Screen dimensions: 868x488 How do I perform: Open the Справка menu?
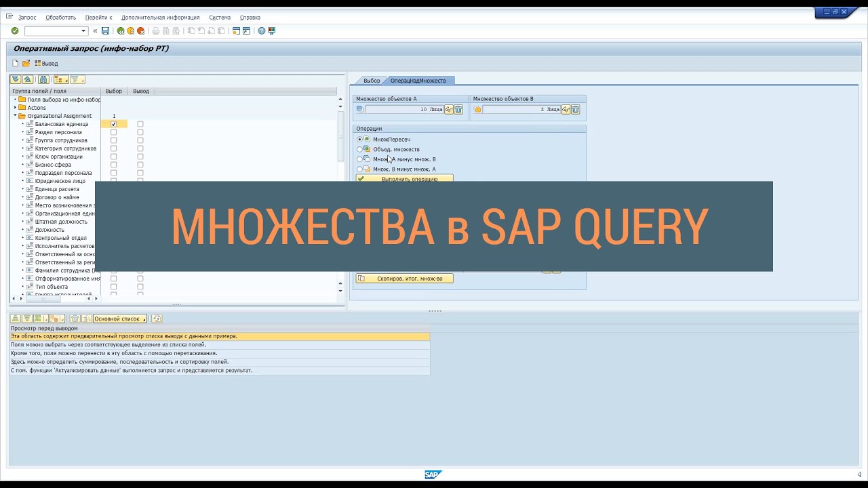click(x=250, y=18)
